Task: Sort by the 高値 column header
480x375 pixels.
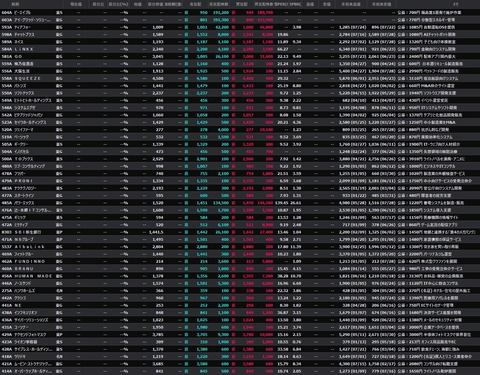Action: pyautogui.click(x=310, y=4)
